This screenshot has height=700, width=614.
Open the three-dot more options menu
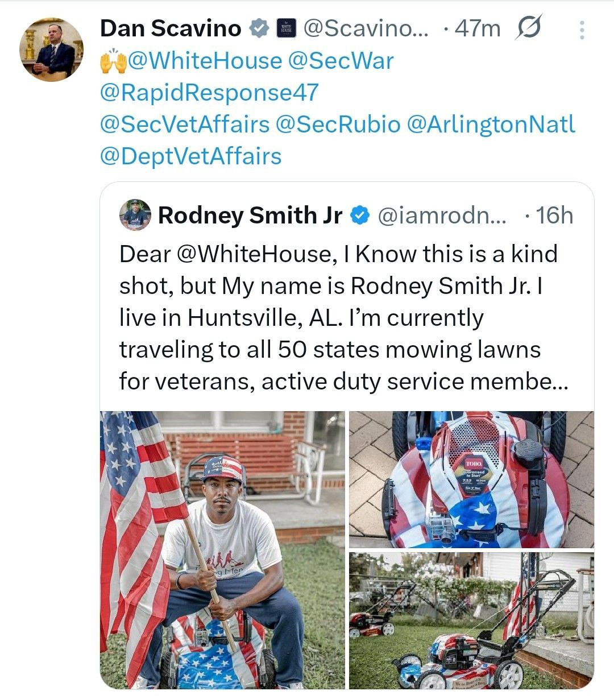click(x=581, y=30)
